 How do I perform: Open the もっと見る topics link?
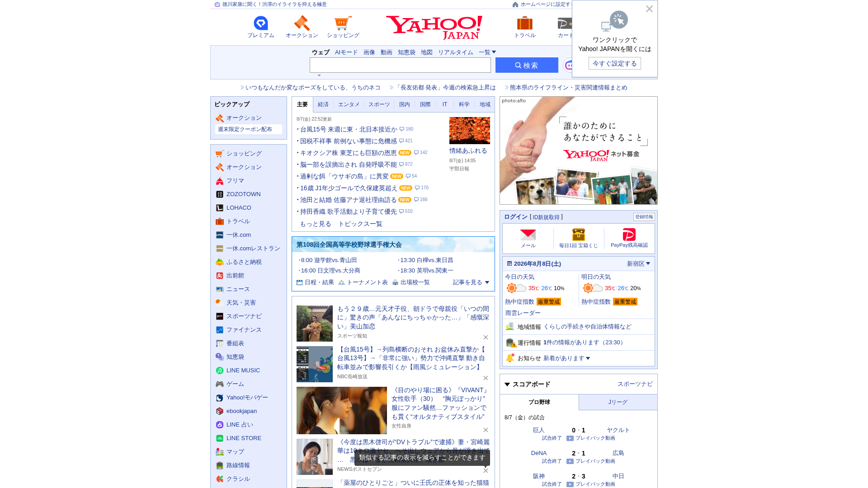pyautogui.click(x=316, y=224)
